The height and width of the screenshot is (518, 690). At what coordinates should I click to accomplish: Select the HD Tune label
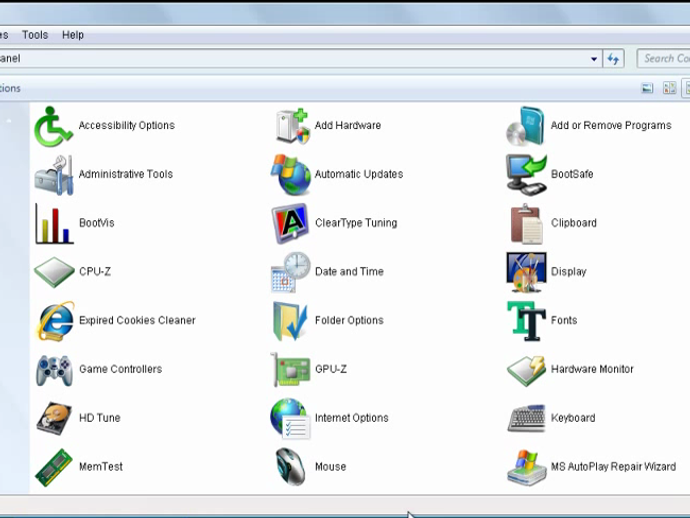(x=100, y=418)
